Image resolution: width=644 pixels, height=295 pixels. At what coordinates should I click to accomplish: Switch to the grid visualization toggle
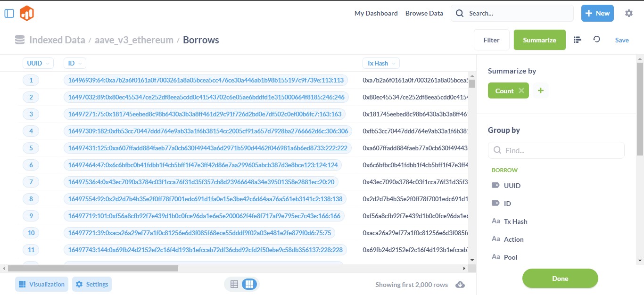pyautogui.click(x=249, y=284)
